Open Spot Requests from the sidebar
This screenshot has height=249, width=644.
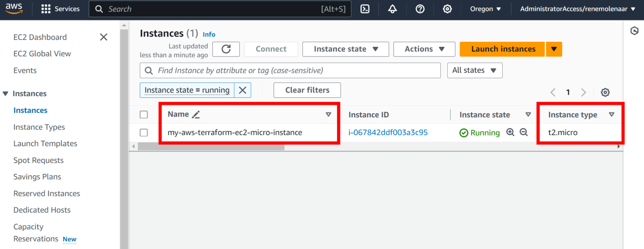click(x=38, y=160)
